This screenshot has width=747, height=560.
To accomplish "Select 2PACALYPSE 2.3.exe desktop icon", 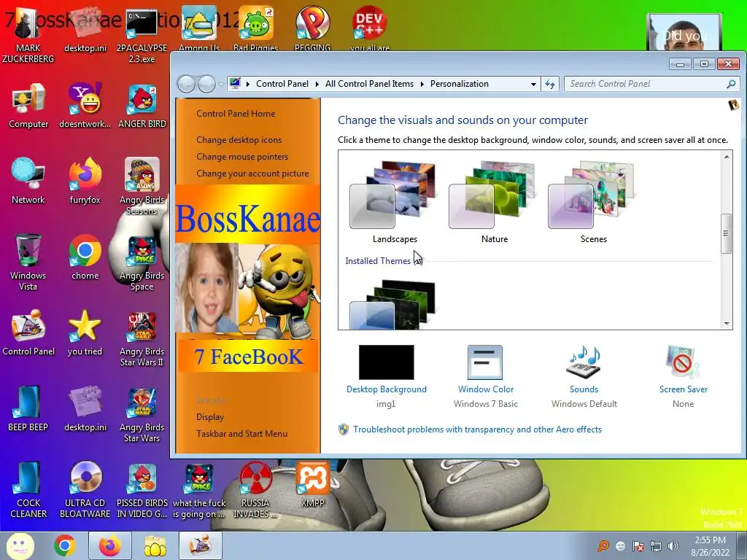I will pos(142,36).
